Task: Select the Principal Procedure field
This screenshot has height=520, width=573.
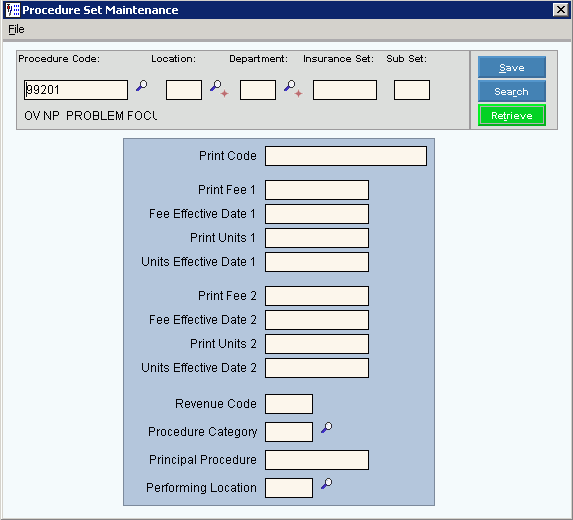Action: pos(317,460)
